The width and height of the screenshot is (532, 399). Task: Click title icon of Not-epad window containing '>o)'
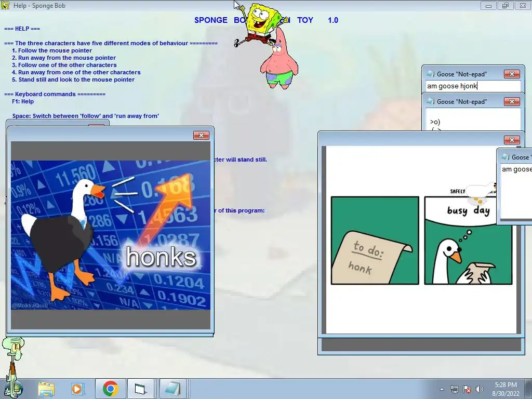431,101
